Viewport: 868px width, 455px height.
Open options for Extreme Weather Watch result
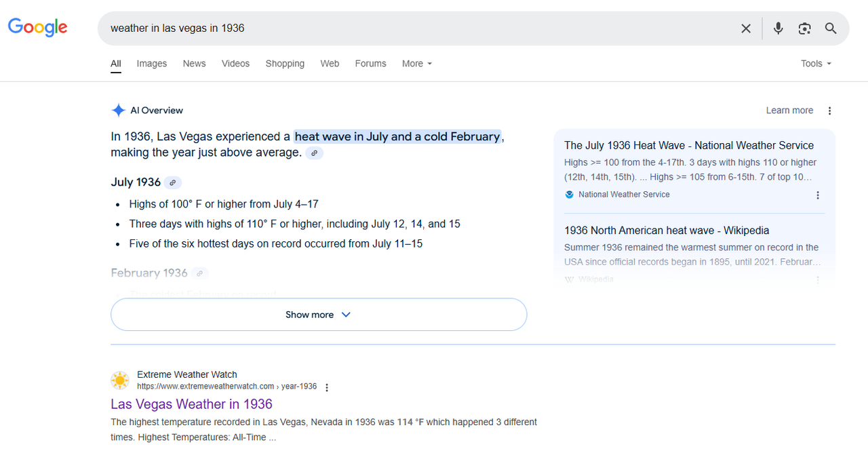pyautogui.click(x=327, y=388)
